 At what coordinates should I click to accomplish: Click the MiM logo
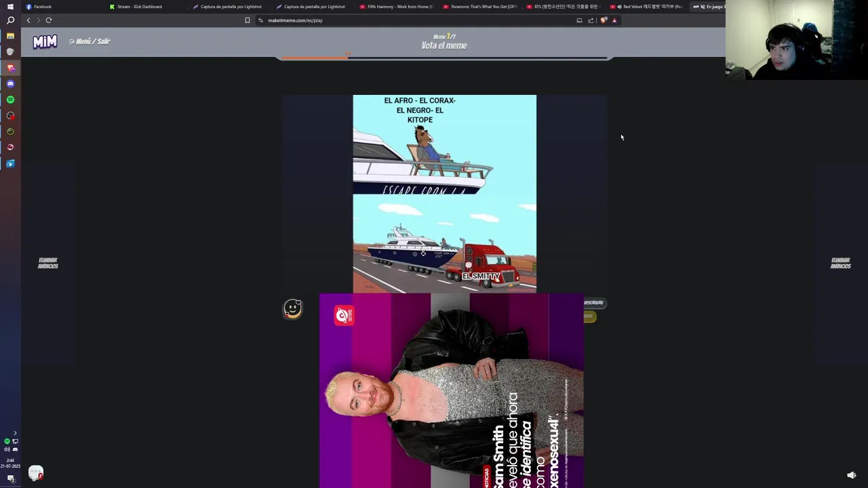click(x=45, y=42)
